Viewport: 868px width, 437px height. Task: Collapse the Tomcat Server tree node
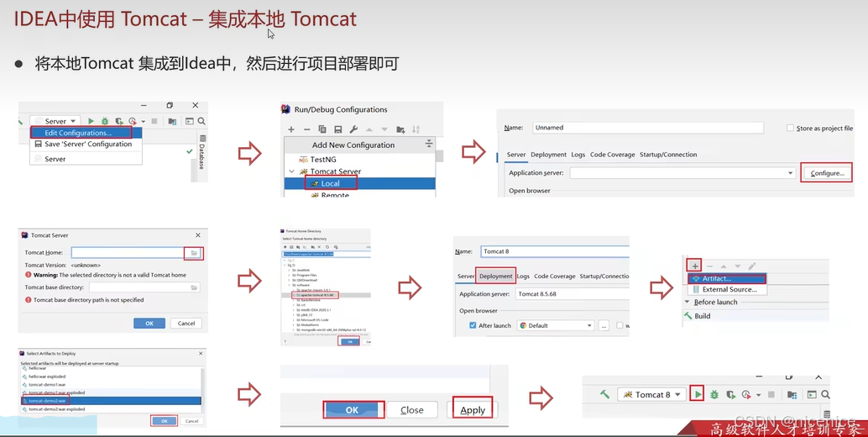tap(292, 171)
